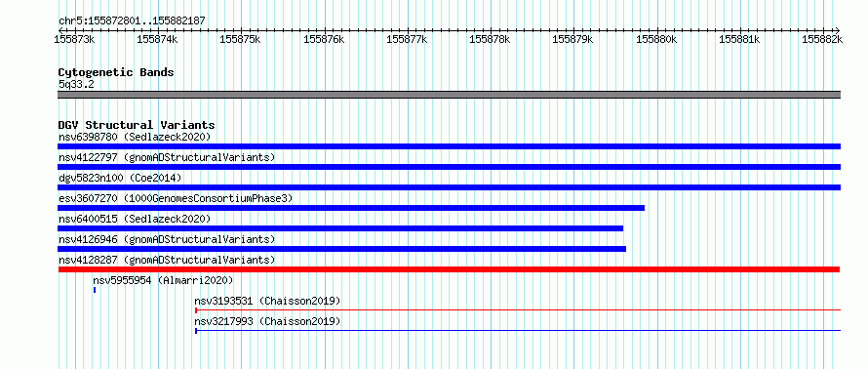
Task: Open the dgv5823n100 (Coe2014) variant label
Action: coord(120,178)
